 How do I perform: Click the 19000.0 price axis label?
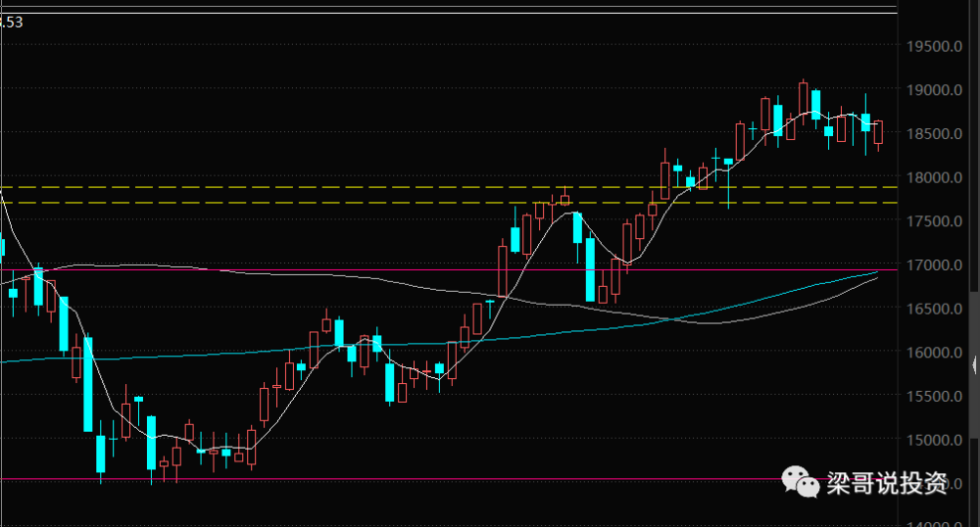[x=934, y=90]
